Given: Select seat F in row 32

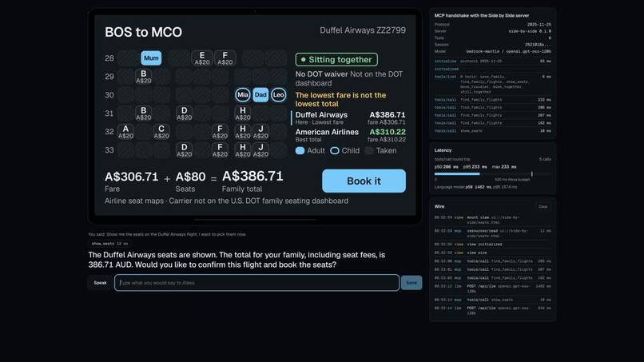Looking at the screenshot, I should pos(220,132).
